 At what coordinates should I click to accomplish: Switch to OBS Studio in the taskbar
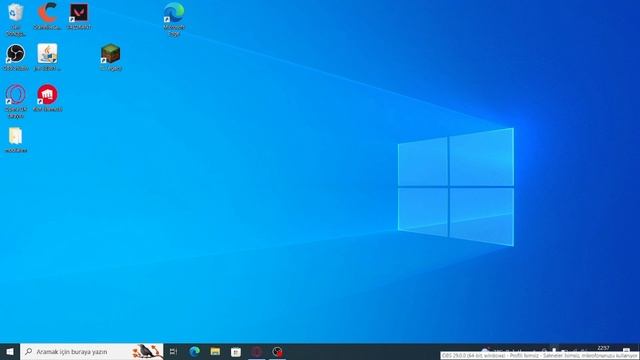tap(278, 352)
